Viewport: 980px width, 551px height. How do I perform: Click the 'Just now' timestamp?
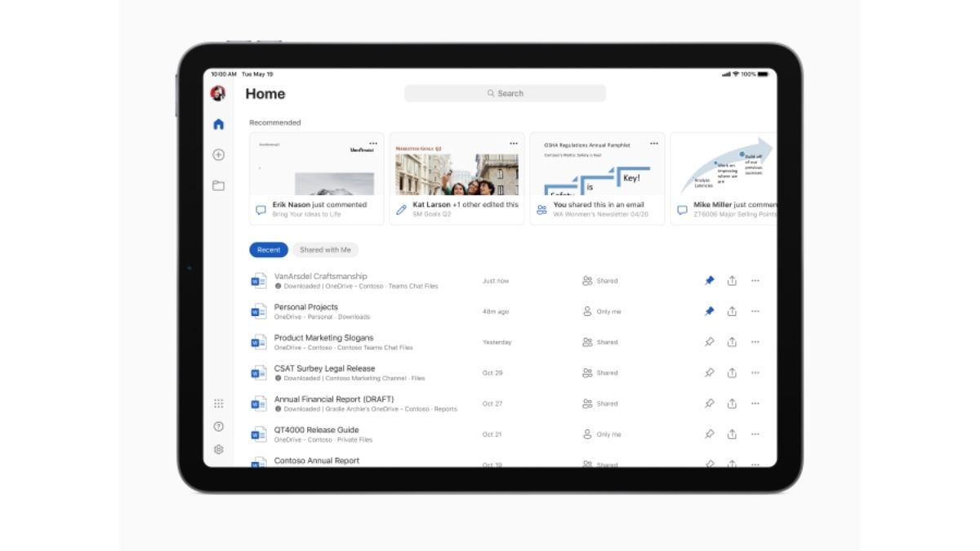click(496, 281)
